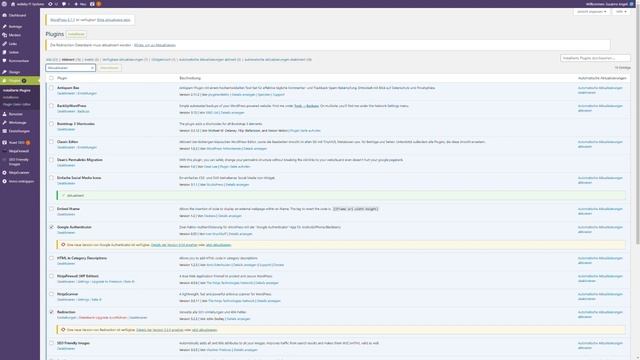The width and height of the screenshot is (640, 360).
Task: Deactivate the Classic Editor plugin
Action: pyautogui.click(x=66, y=147)
